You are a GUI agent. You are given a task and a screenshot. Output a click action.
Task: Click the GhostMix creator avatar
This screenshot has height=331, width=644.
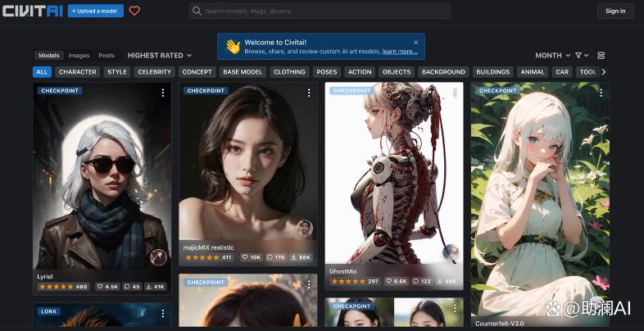(451, 252)
